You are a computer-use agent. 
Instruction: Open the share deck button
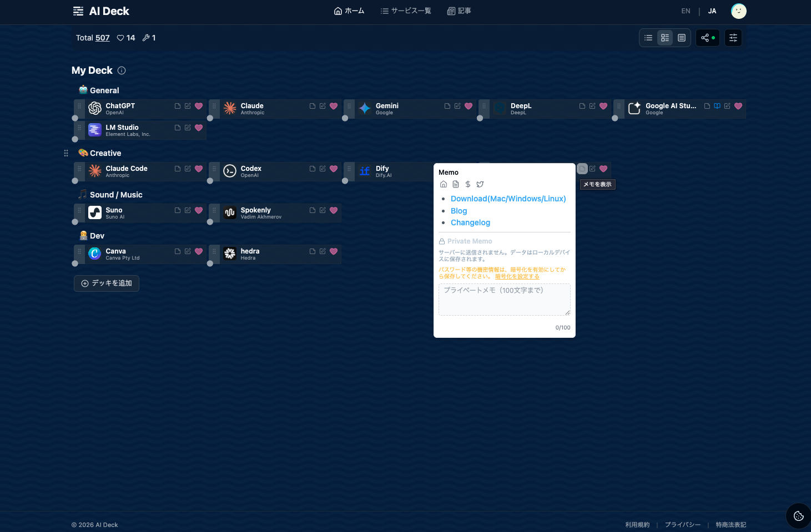[708, 38]
